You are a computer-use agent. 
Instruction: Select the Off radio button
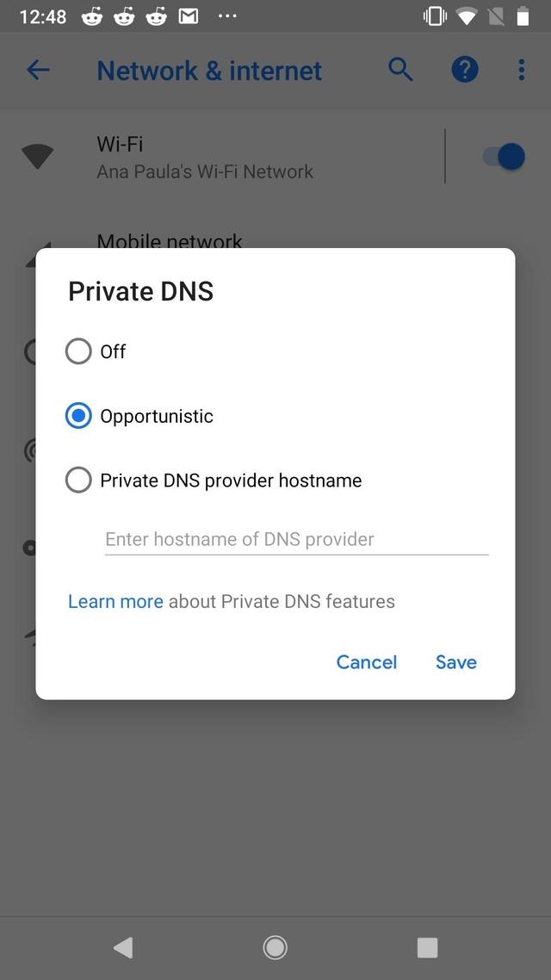pyautogui.click(x=78, y=351)
